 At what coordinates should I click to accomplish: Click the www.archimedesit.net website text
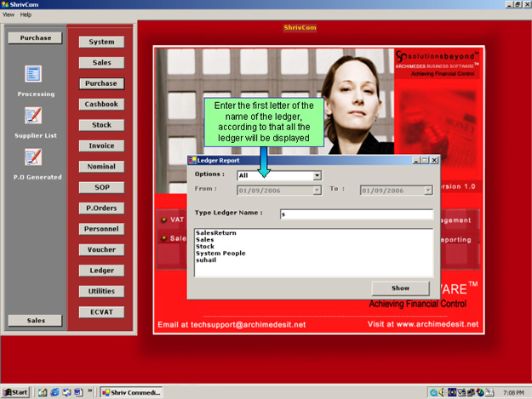(438, 324)
